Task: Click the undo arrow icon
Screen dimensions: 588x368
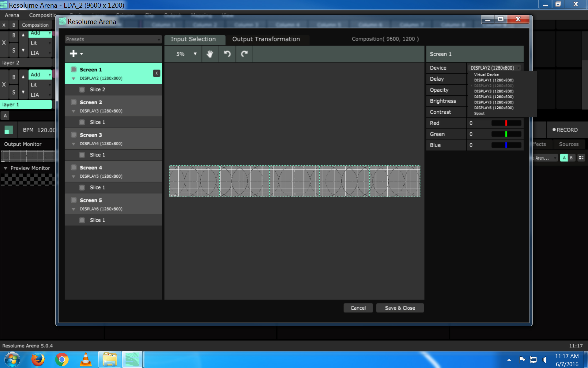Action: point(227,54)
